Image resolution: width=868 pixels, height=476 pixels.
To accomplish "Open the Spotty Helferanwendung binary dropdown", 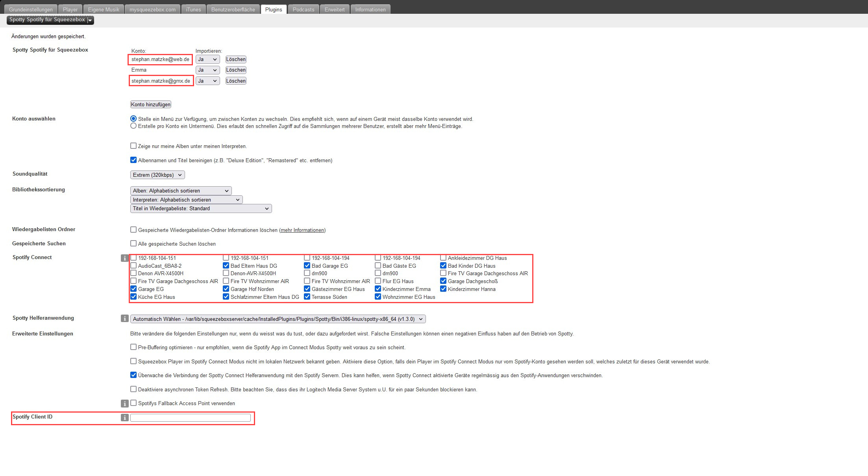I will pyautogui.click(x=278, y=319).
